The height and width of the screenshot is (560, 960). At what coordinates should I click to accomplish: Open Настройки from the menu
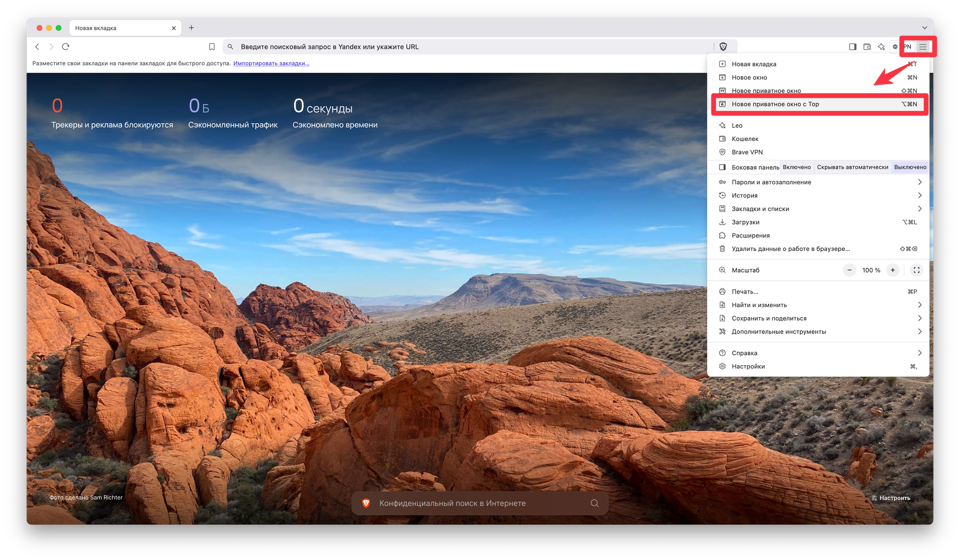click(x=748, y=366)
